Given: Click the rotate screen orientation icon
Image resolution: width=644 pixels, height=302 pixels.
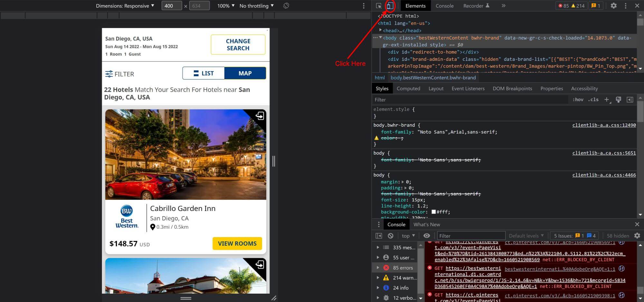Looking at the screenshot, I should tap(286, 6).
